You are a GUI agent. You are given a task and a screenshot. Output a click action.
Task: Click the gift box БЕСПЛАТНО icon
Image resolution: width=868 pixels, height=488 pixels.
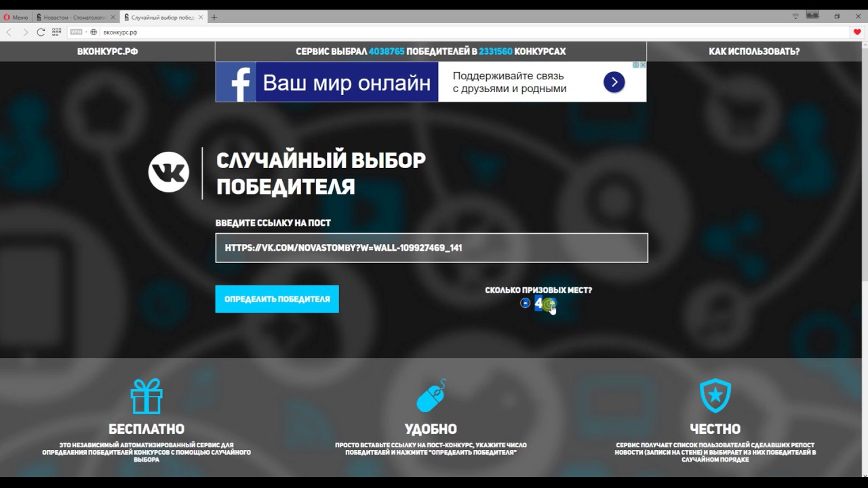pos(146,396)
